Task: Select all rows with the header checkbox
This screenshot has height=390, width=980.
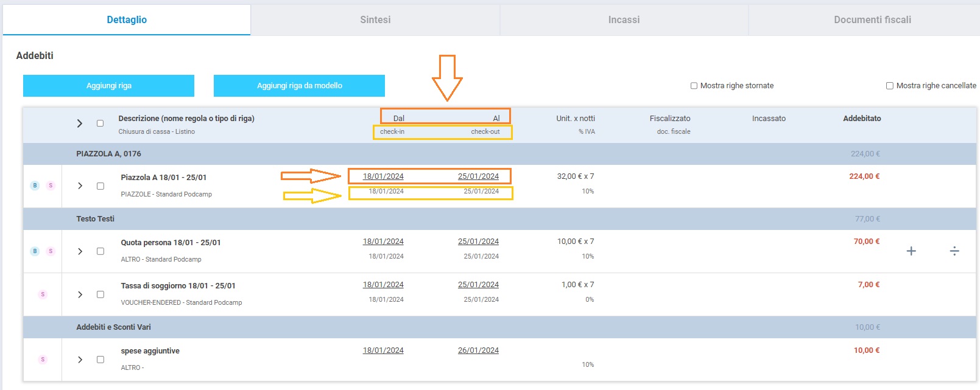Action: [x=100, y=124]
